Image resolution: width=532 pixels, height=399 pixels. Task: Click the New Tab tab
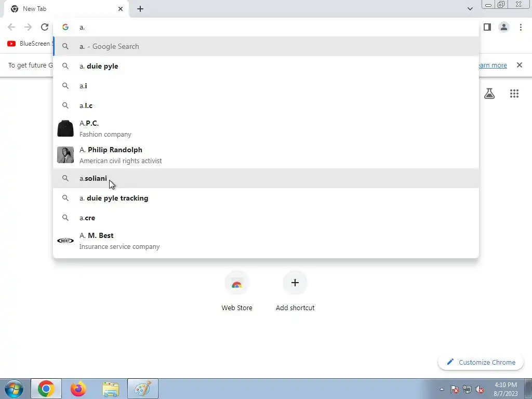[x=66, y=9]
